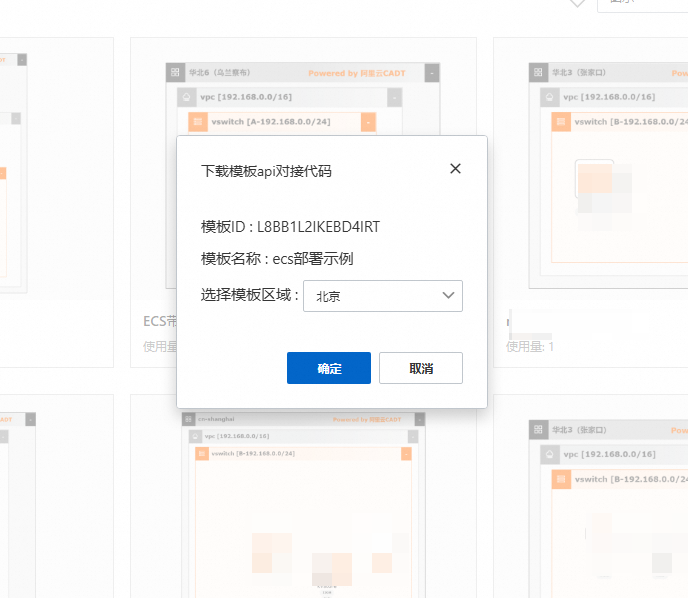Click grid icon beside cn-shanghai header
688x598 pixels.
coord(188,419)
